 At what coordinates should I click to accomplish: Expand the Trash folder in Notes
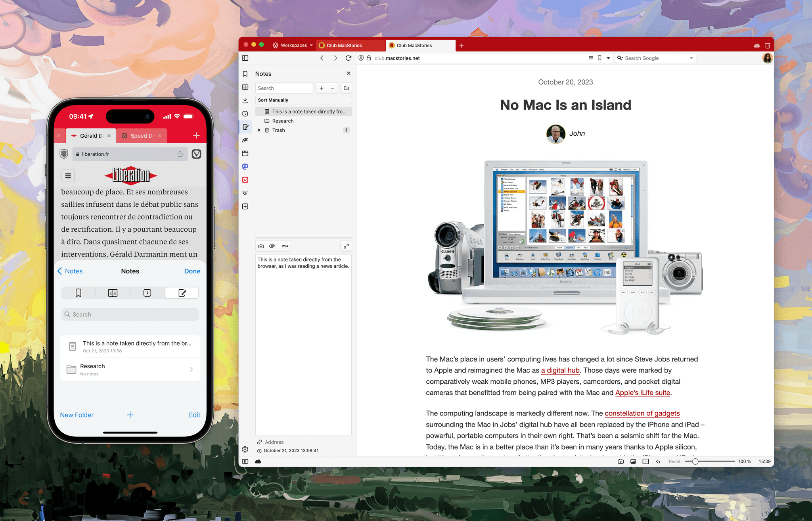(x=259, y=130)
